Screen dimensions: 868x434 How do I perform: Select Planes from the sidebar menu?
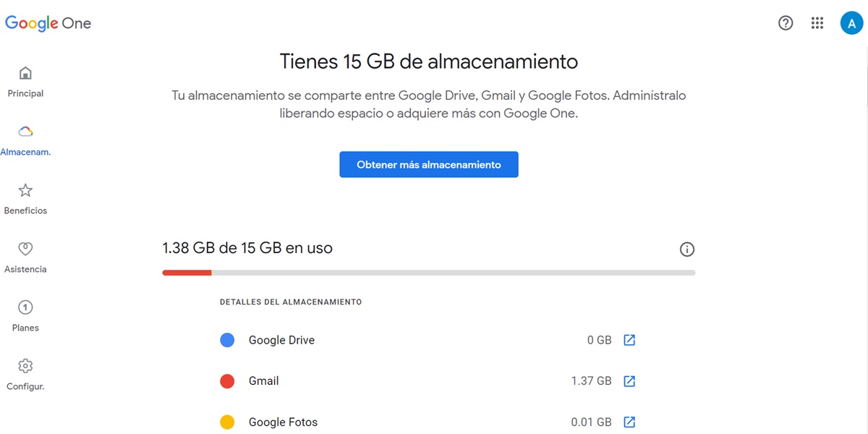click(x=25, y=328)
